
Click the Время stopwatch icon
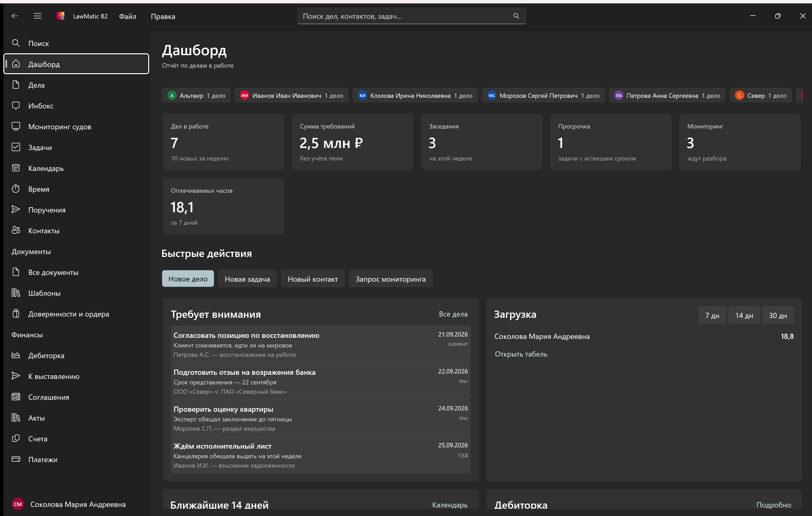pyautogui.click(x=16, y=189)
